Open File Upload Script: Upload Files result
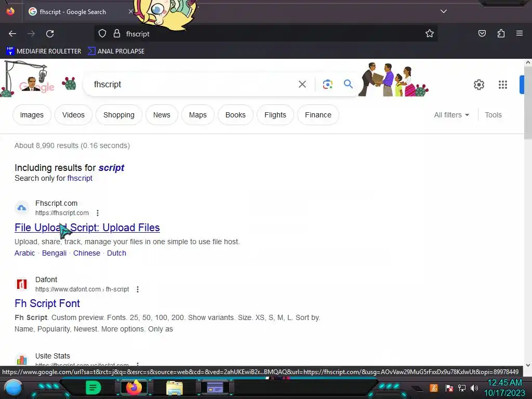 [x=87, y=228]
